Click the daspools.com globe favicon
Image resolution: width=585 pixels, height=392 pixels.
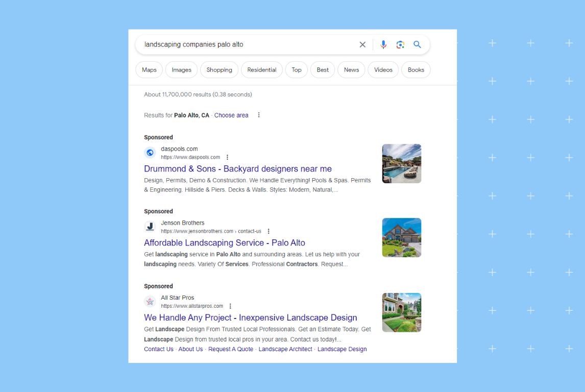click(x=150, y=153)
